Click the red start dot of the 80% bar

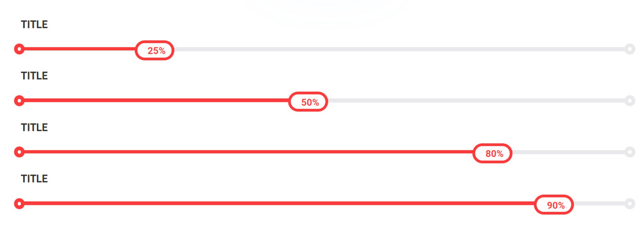[x=19, y=152]
